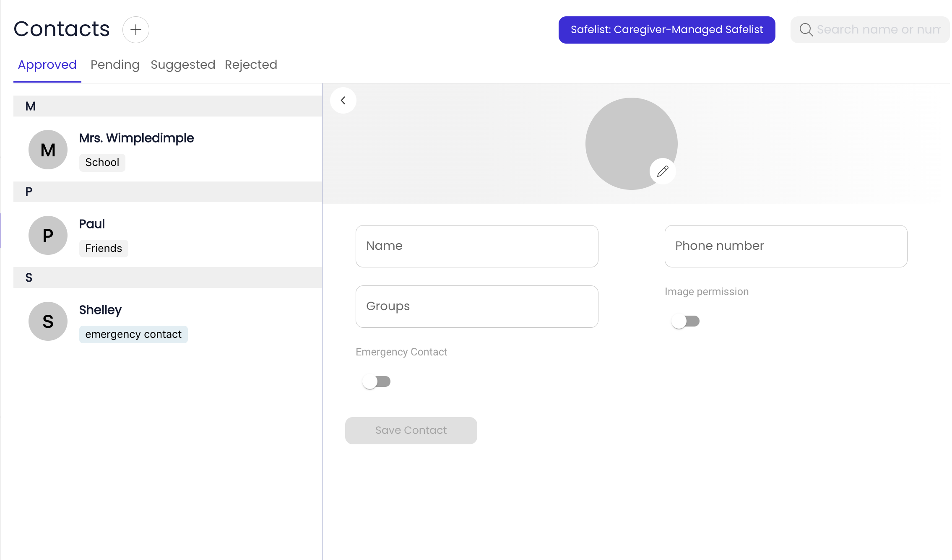Click the add contact plus icon
This screenshot has height=560, width=952.
click(135, 30)
